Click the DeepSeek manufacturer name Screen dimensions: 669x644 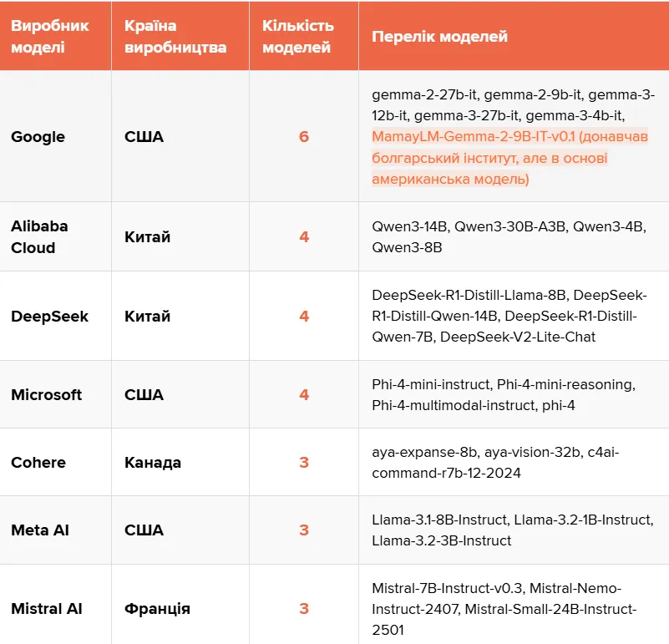tap(49, 317)
